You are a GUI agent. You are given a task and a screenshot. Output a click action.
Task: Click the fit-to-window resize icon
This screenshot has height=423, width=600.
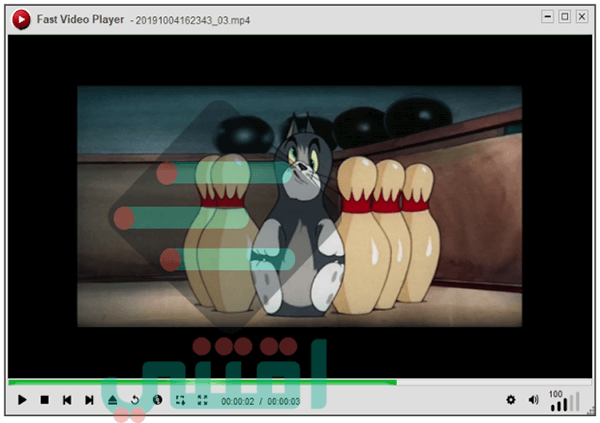pyautogui.click(x=180, y=400)
